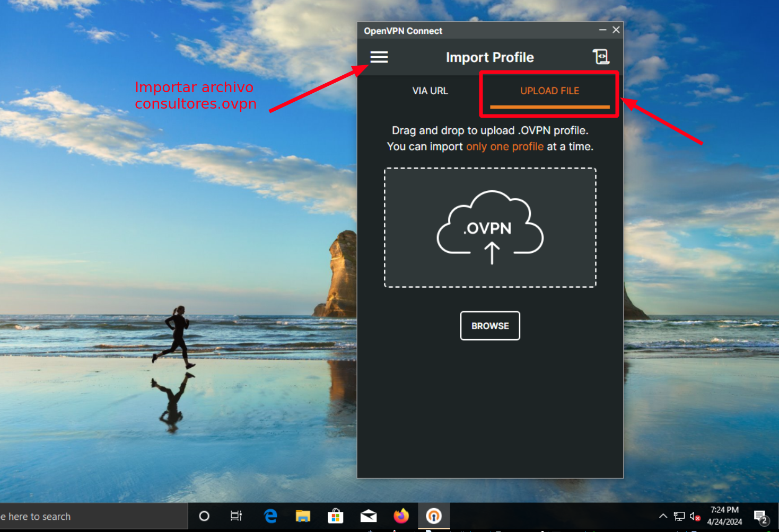Screen dimensions: 779x532
Task: Open Microsoft Store from the taskbar
Action: (335, 516)
